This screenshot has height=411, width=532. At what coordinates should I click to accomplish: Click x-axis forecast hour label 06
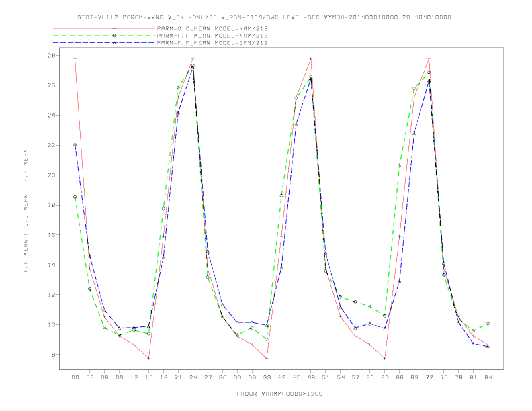pyautogui.click(x=105, y=377)
